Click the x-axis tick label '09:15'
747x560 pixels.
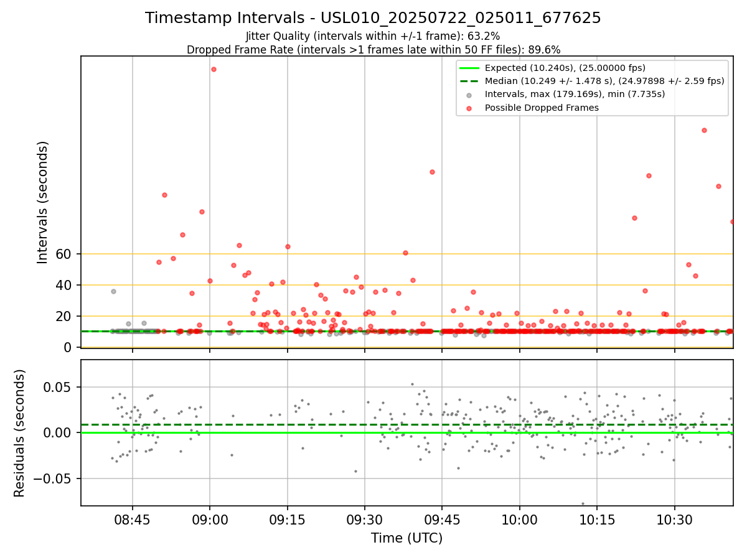(287, 520)
